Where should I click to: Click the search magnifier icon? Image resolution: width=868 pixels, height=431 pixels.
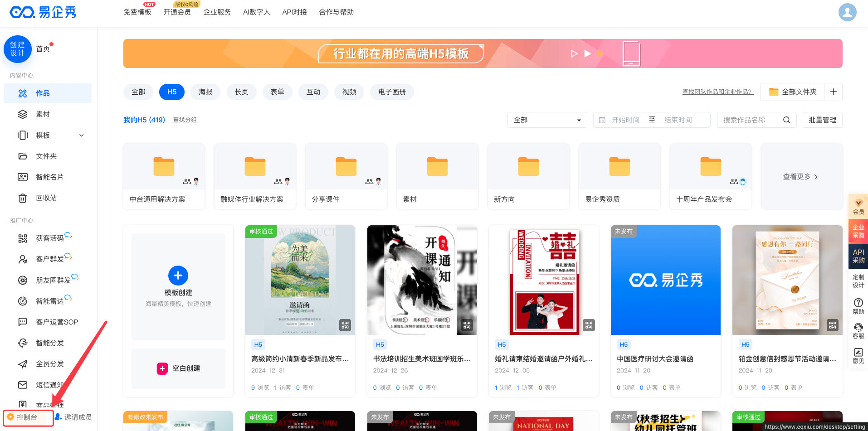tap(786, 120)
